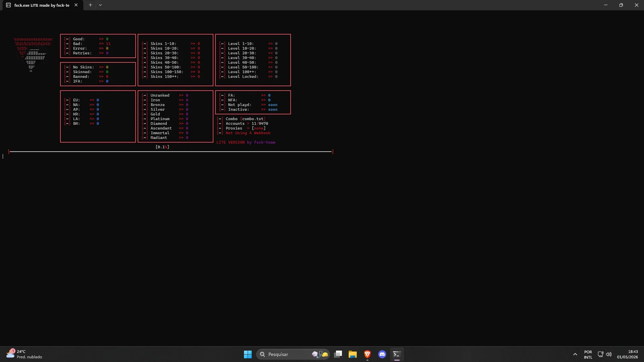Click the 'Level 100++:' line
Viewport: 644px width, 362px height.
coord(248,72)
